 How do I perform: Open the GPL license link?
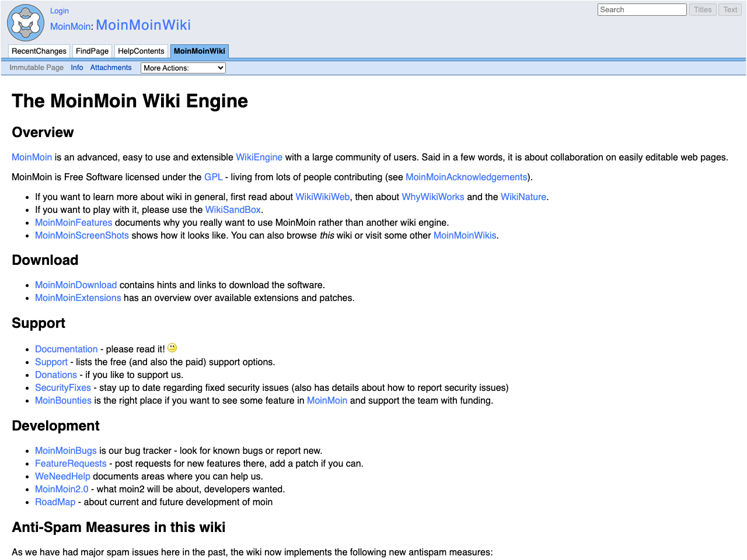[x=214, y=177]
